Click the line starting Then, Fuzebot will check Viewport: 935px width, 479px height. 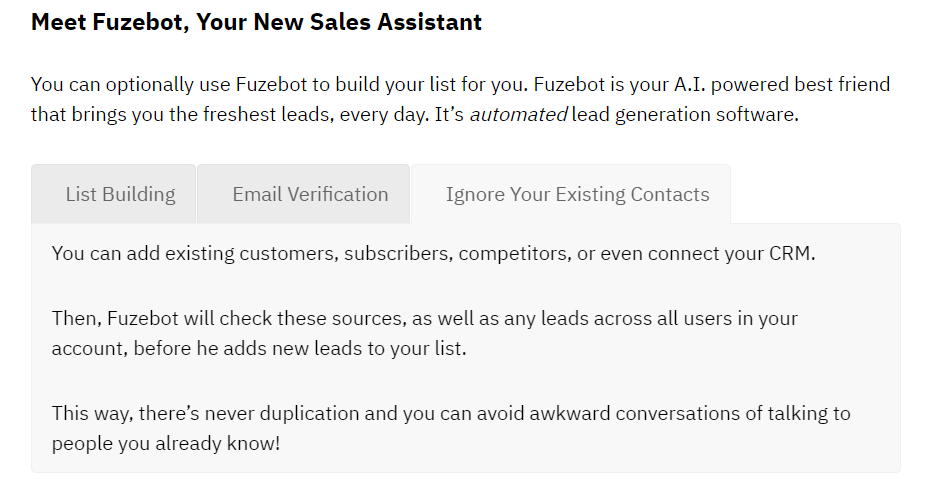[425, 318]
